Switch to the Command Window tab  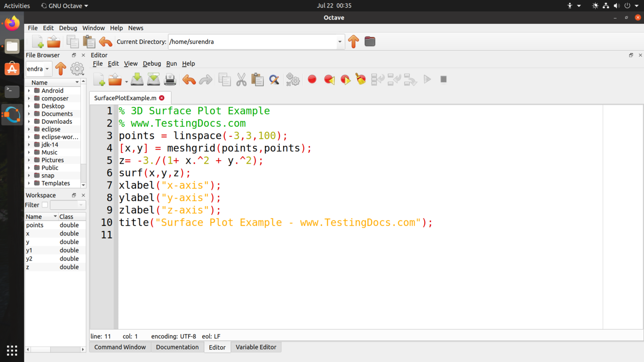[x=120, y=347]
